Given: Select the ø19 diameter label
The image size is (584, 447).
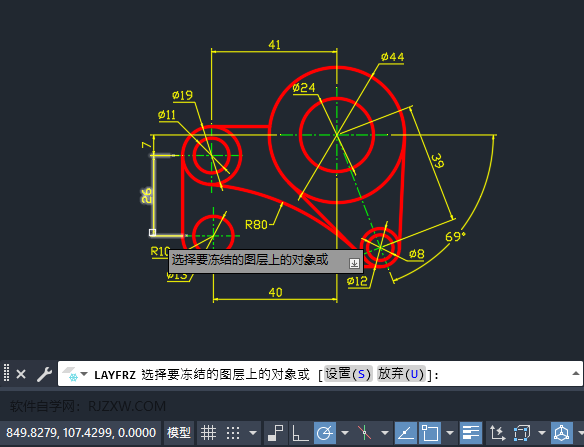Looking at the screenshot, I should pyautogui.click(x=182, y=96).
